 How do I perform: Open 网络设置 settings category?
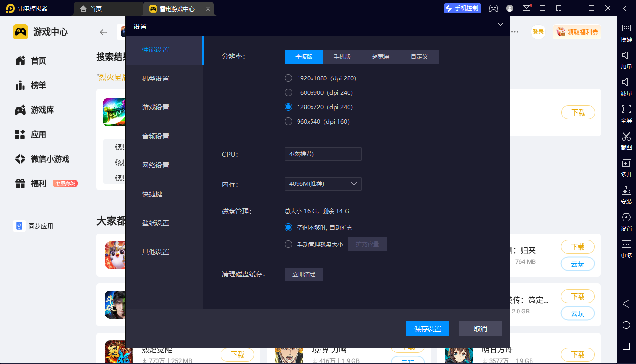click(x=164, y=165)
